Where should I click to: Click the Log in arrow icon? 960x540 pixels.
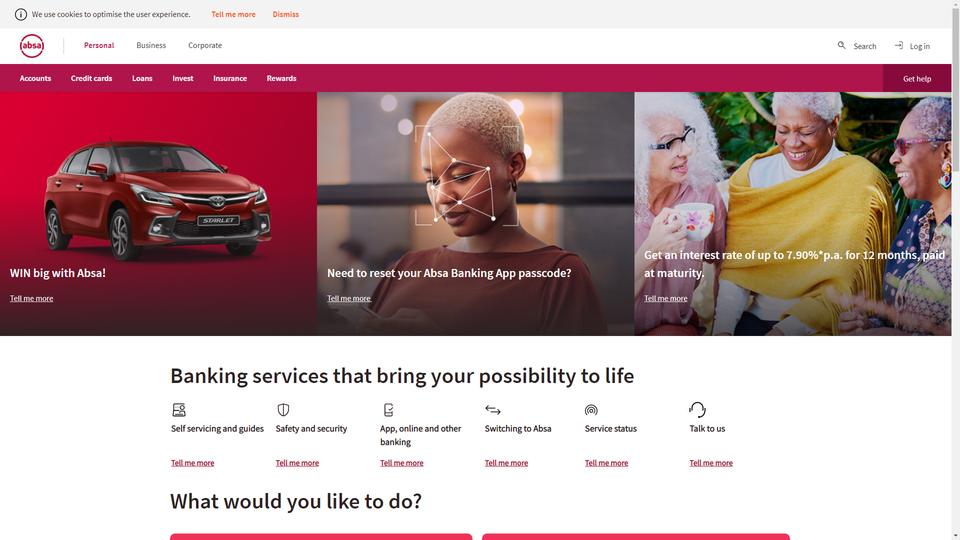898,45
